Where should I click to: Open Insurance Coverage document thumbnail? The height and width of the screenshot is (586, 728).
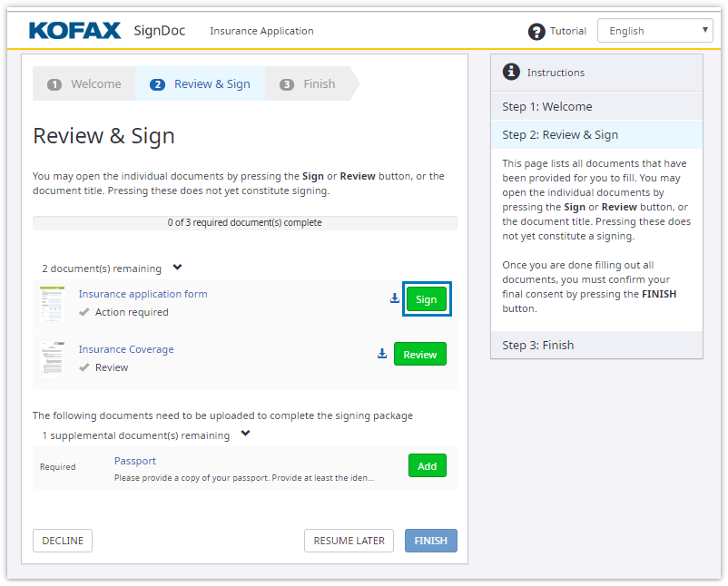click(53, 358)
